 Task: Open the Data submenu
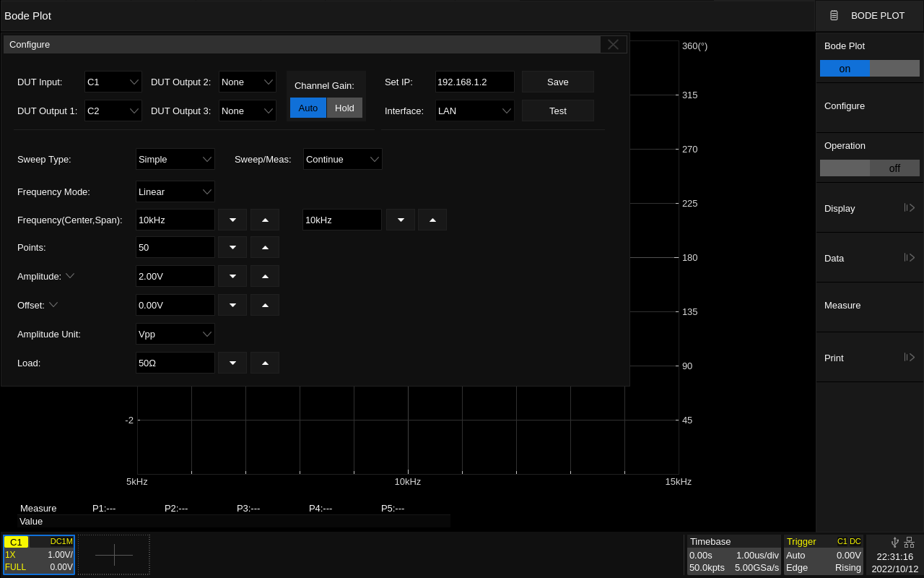tap(869, 258)
